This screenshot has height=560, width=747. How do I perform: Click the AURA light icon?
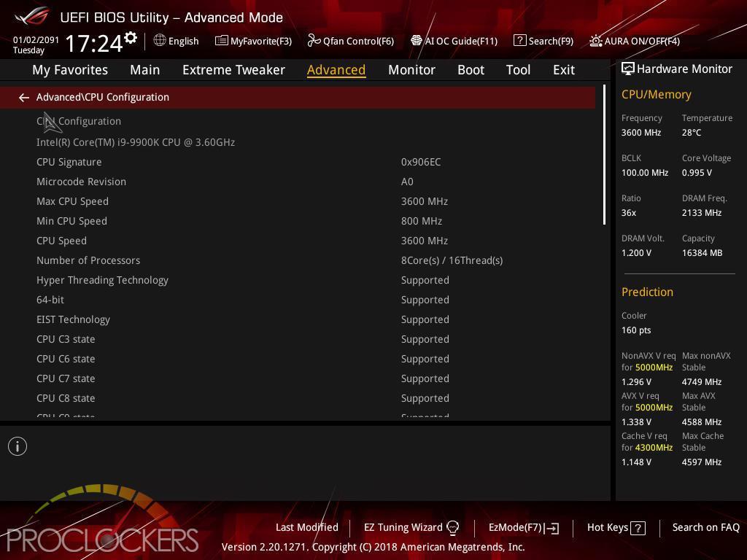click(595, 41)
